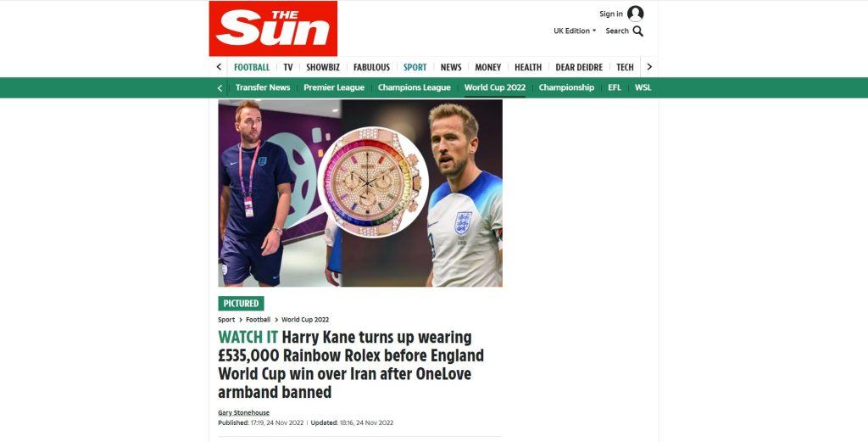Click The Sun logo
Image resolution: width=868 pixels, height=442 pixels.
tap(273, 28)
